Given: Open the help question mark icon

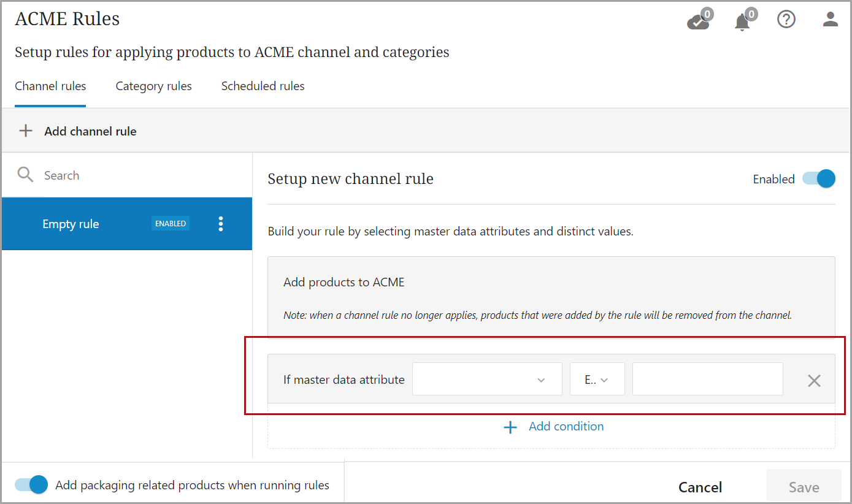Looking at the screenshot, I should click(786, 20).
